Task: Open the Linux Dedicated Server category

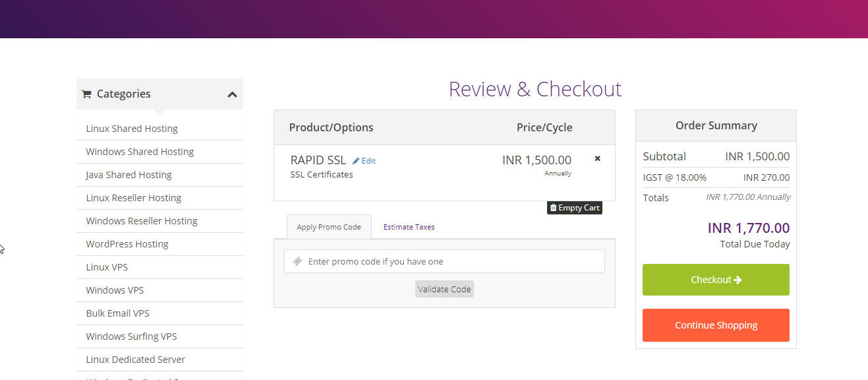Action: tap(136, 360)
